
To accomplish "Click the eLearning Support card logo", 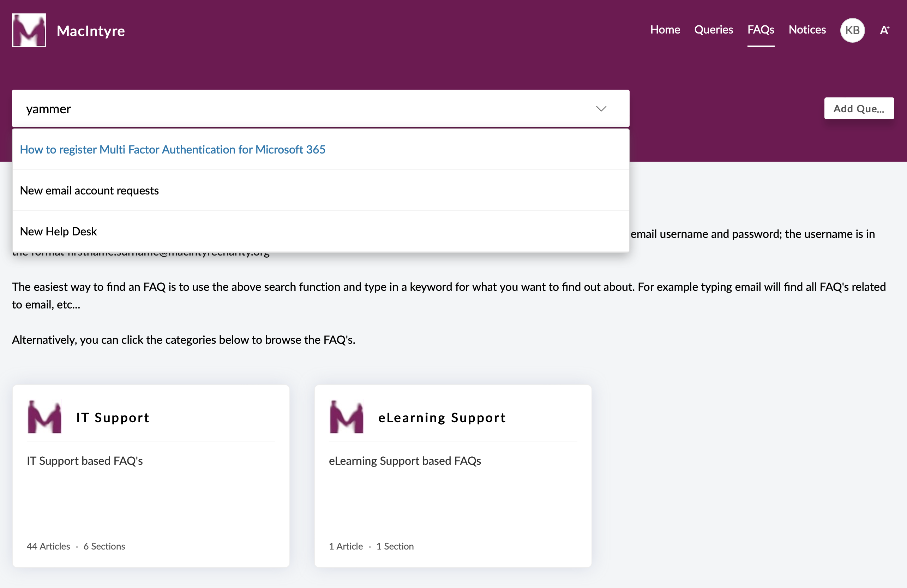I will point(347,417).
